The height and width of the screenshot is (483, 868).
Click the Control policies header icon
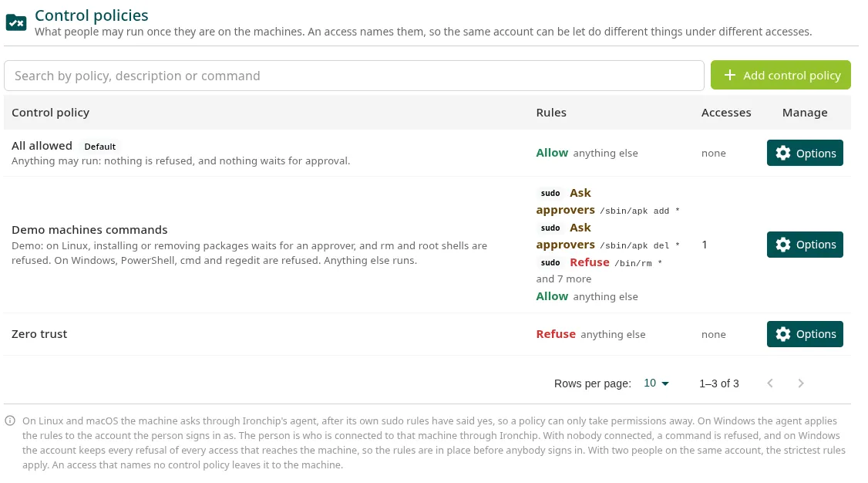coord(16,22)
